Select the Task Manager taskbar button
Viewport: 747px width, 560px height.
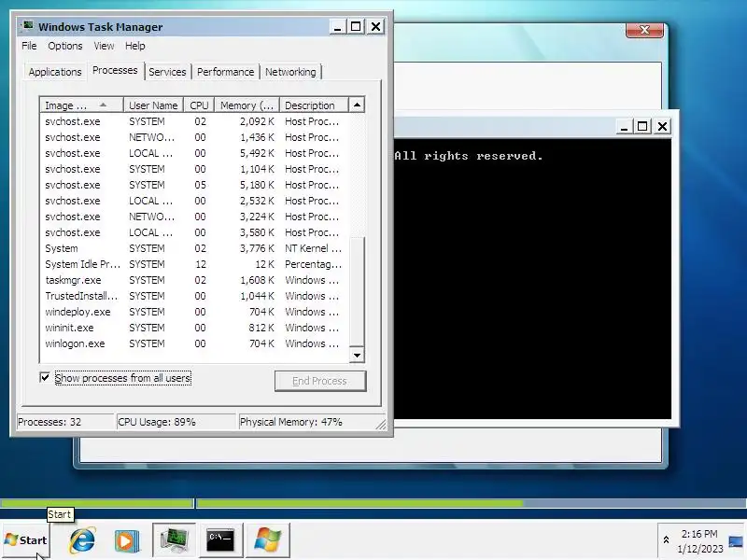pyautogui.click(x=174, y=540)
